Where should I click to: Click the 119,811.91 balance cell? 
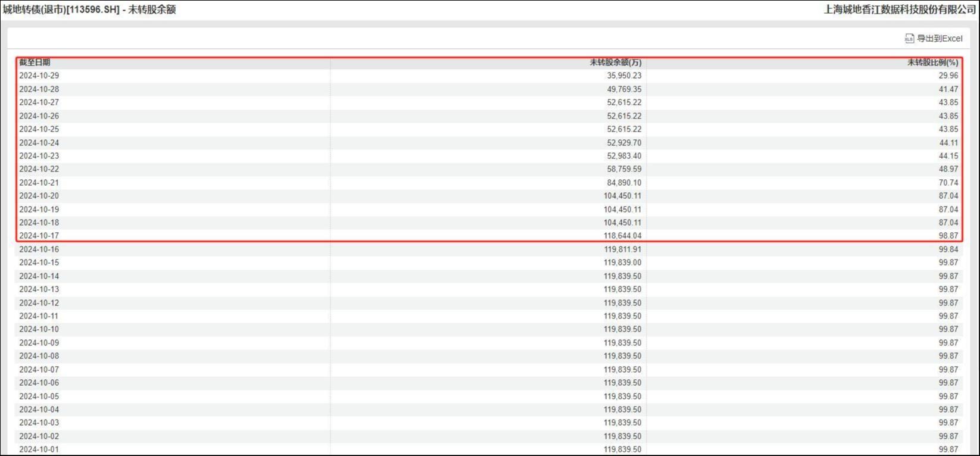[623, 249]
